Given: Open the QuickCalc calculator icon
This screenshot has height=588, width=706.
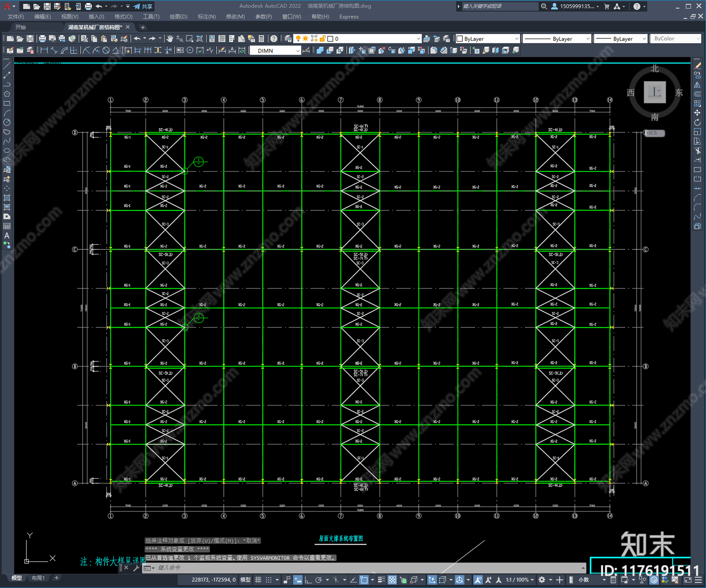Looking at the screenshot, I should [x=261, y=39].
